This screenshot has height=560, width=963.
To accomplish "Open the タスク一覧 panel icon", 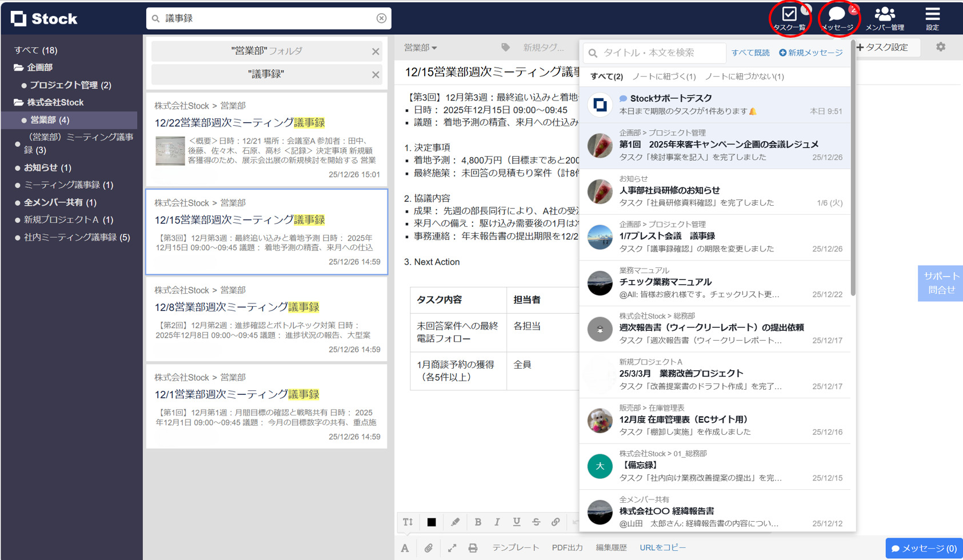I will [x=789, y=17].
